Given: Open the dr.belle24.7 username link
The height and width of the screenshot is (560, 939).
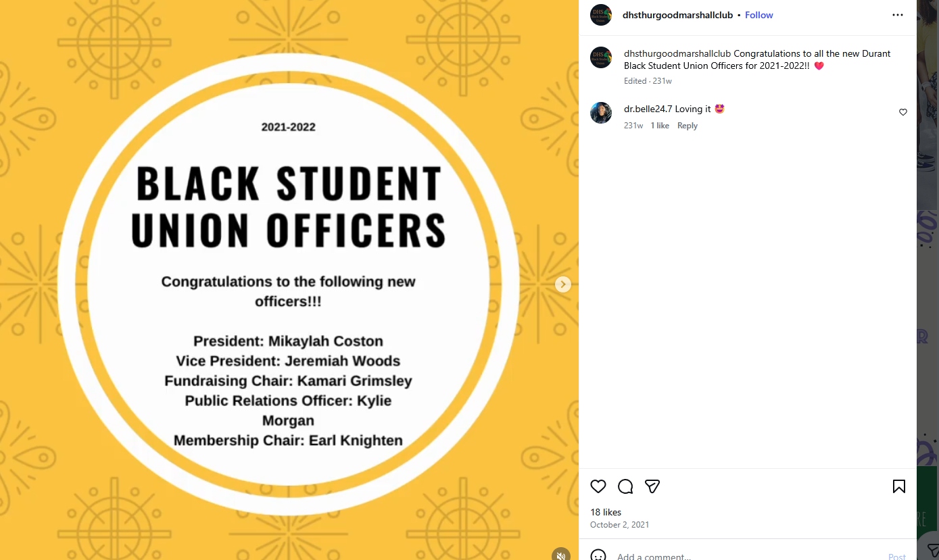Looking at the screenshot, I should (x=648, y=109).
